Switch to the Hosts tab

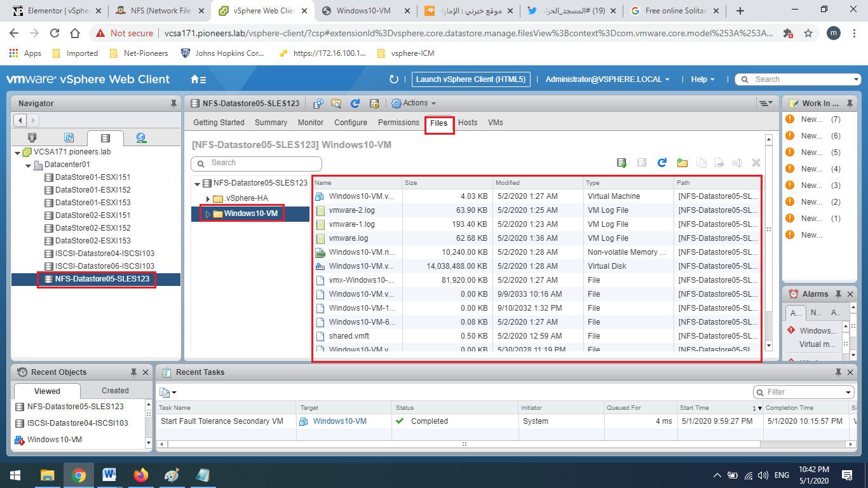468,123
